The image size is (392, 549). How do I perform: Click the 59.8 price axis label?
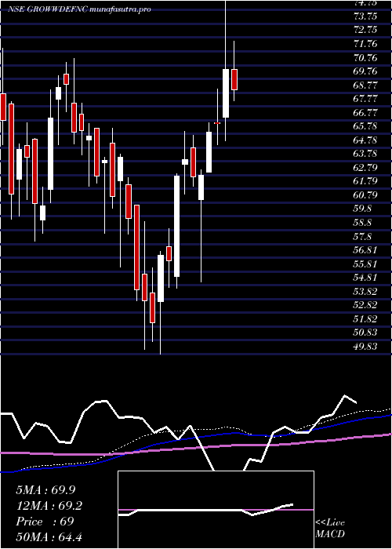point(362,209)
